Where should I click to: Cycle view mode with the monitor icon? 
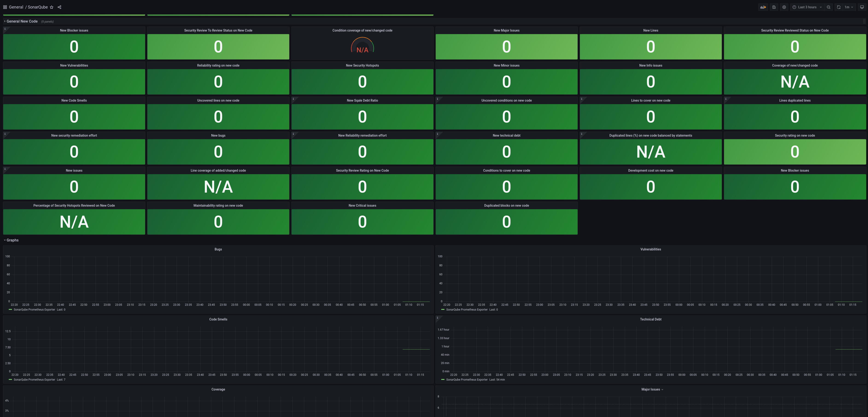[x=862, y=7]
